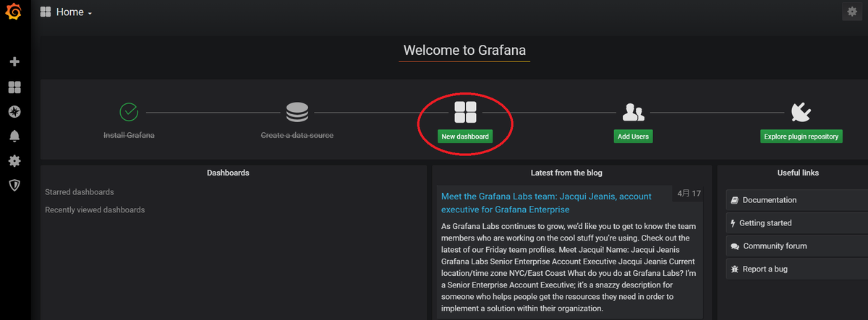The width and height of the screenshot is (868, 320).
Task: Open the Jacqui Jeanis blog post title
Action: click(546, 203)
